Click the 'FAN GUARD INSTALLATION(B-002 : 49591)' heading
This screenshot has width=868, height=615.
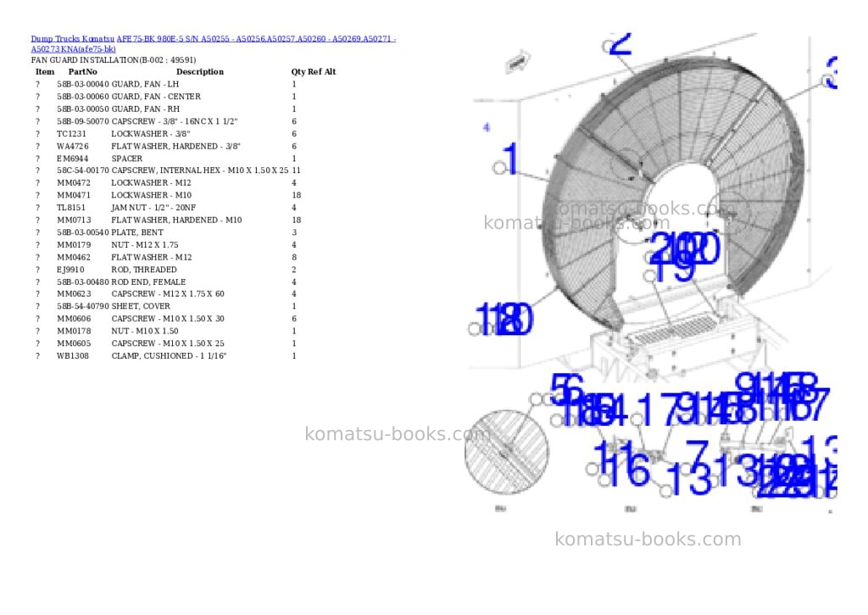114,60
